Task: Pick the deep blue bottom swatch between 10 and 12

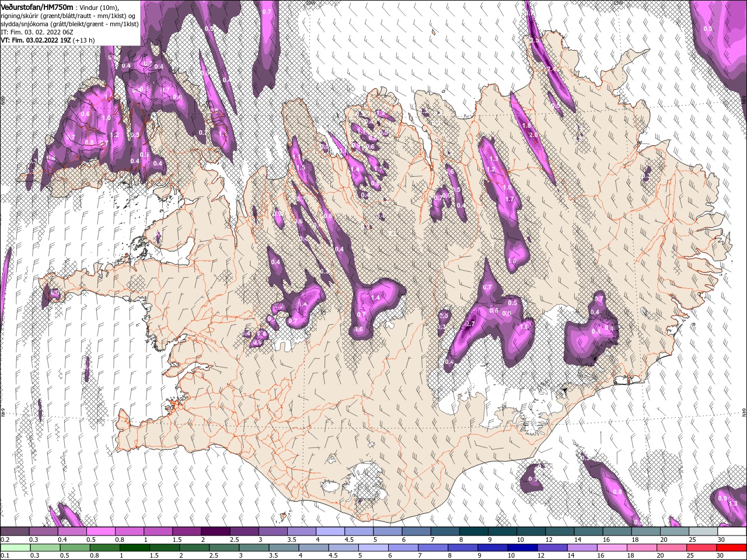Action: pyautogui.click(x=522, y=548)
